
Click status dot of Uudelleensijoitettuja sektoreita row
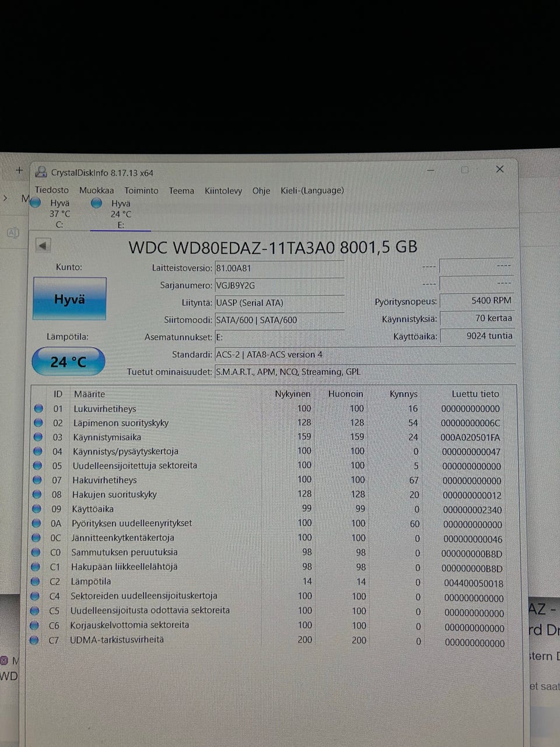tap(38, 465)
